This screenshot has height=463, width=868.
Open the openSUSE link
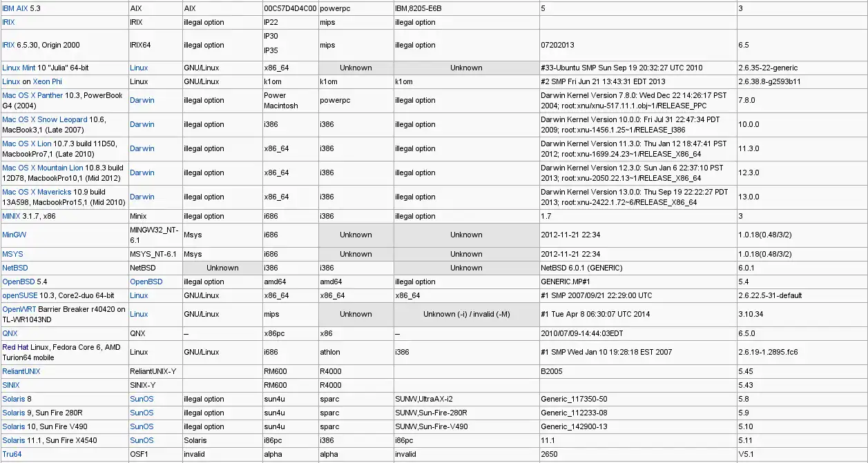20,295
